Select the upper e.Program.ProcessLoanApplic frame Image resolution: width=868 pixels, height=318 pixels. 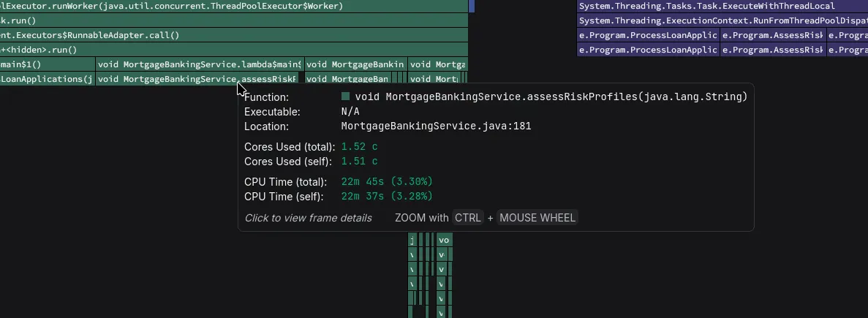tap(648, 35)
